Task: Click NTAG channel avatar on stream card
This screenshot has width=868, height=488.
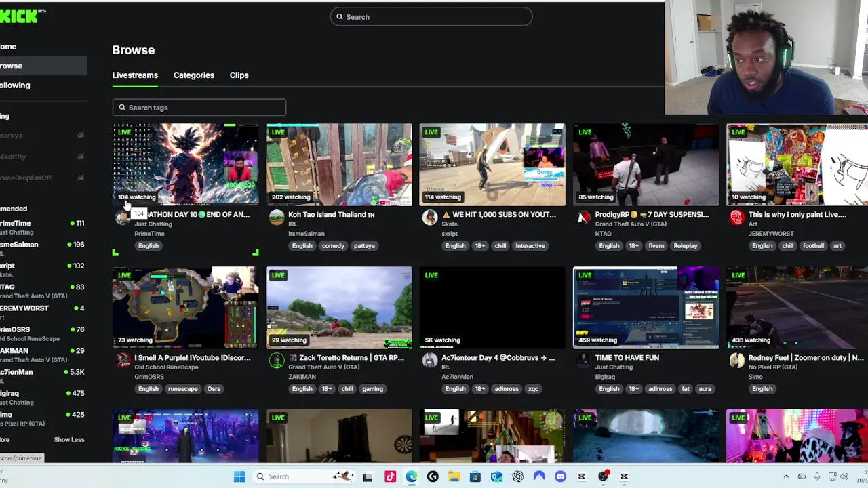Action: click(583, 217)
